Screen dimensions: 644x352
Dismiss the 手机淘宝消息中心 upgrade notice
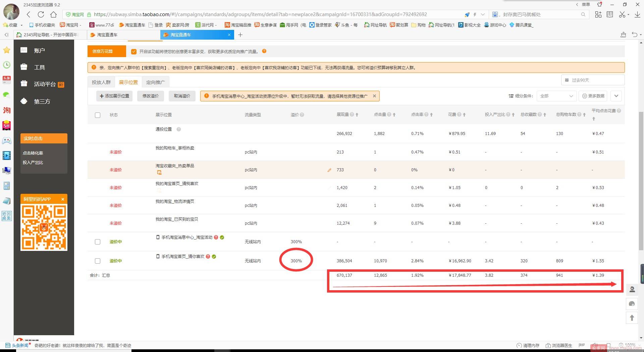(374, 96)
